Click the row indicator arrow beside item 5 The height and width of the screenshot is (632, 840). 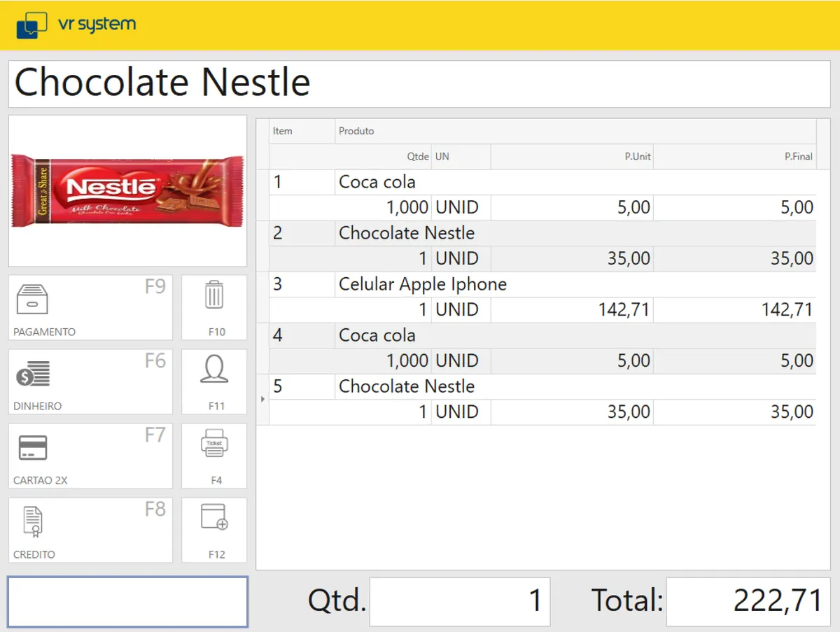(262, 399)
